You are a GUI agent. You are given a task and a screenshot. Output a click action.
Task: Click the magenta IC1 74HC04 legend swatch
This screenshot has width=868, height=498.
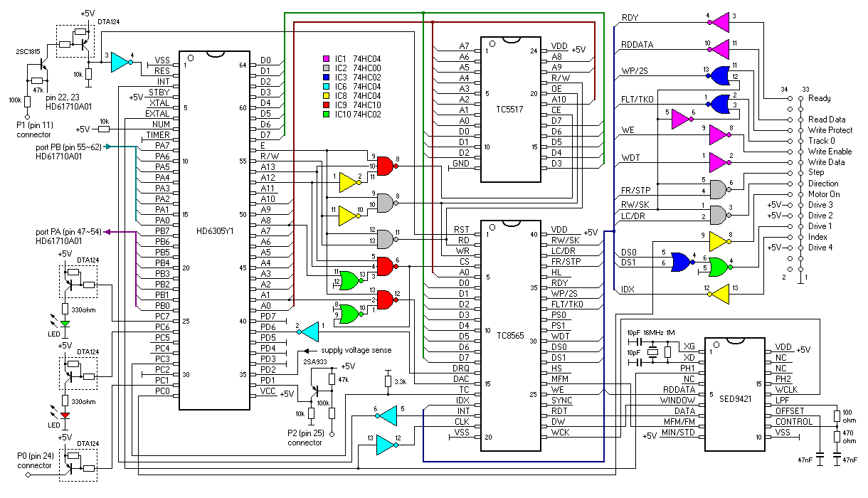(x=327, y=59)
